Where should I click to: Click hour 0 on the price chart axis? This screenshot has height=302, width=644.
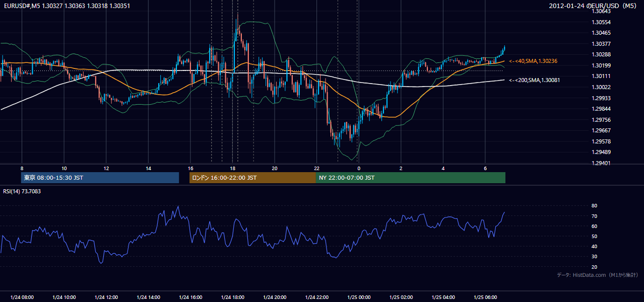[359, 168]
